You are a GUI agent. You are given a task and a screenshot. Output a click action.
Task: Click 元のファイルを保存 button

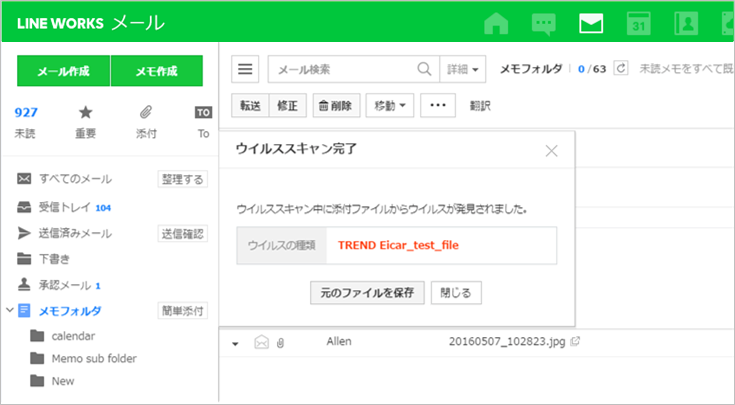(x=368, y=292)
